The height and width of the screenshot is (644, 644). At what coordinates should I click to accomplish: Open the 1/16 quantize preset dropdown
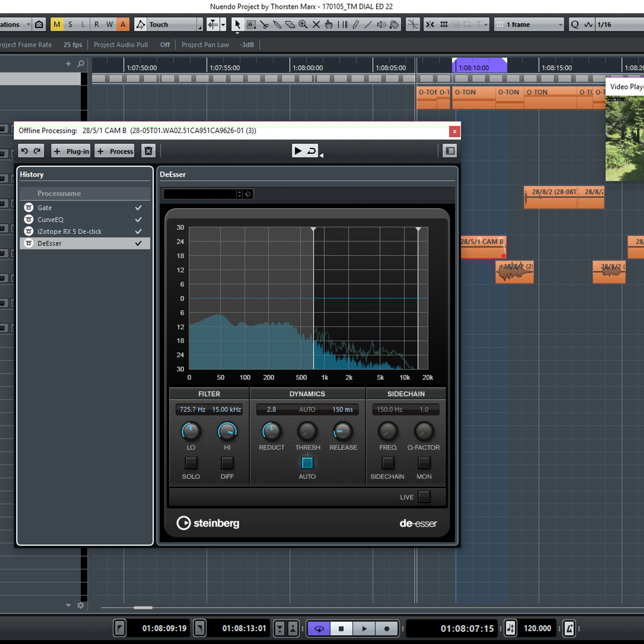pos(620,25)
